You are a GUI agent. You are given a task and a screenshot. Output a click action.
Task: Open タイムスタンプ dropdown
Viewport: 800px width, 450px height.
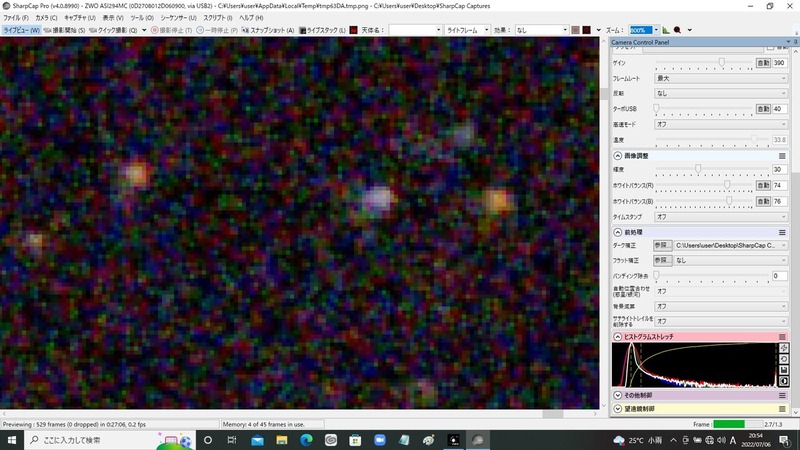point(721,217)
